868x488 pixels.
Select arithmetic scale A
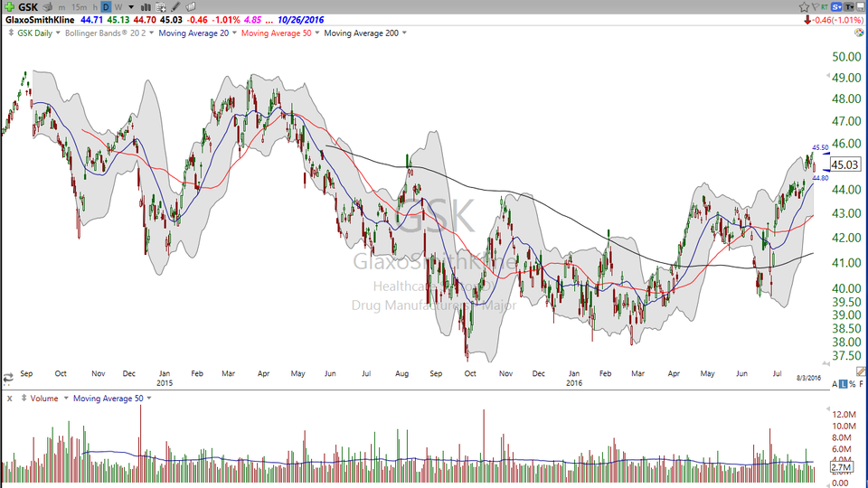point(835,384)
